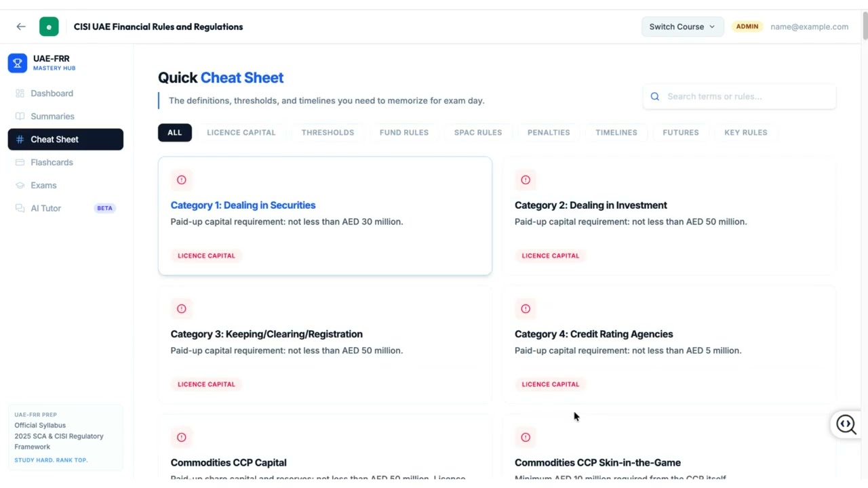Screen dimensions: 868x488
Task: Click the Licence Capital tag on Category 4
Action: 550,384
